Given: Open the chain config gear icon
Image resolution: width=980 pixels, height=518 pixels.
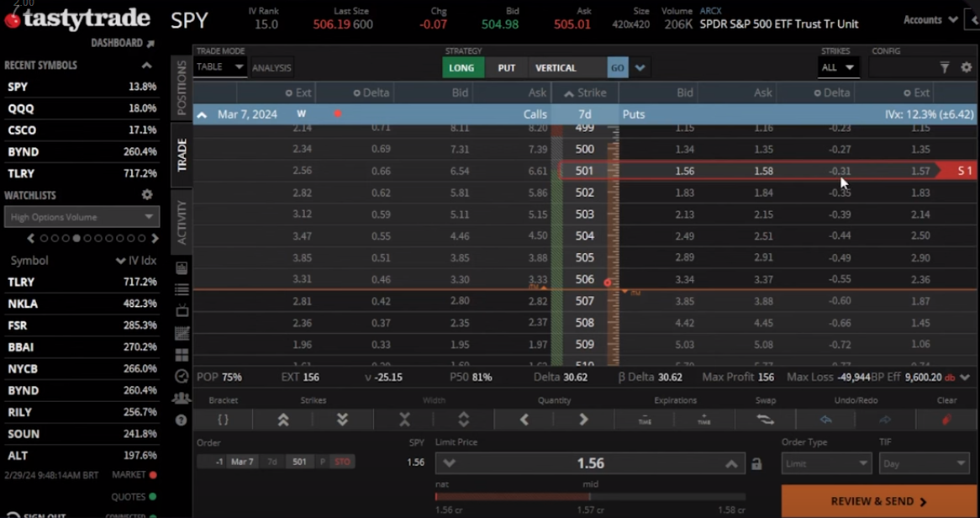Looking at the screenshot, I should tap(966, 67).
